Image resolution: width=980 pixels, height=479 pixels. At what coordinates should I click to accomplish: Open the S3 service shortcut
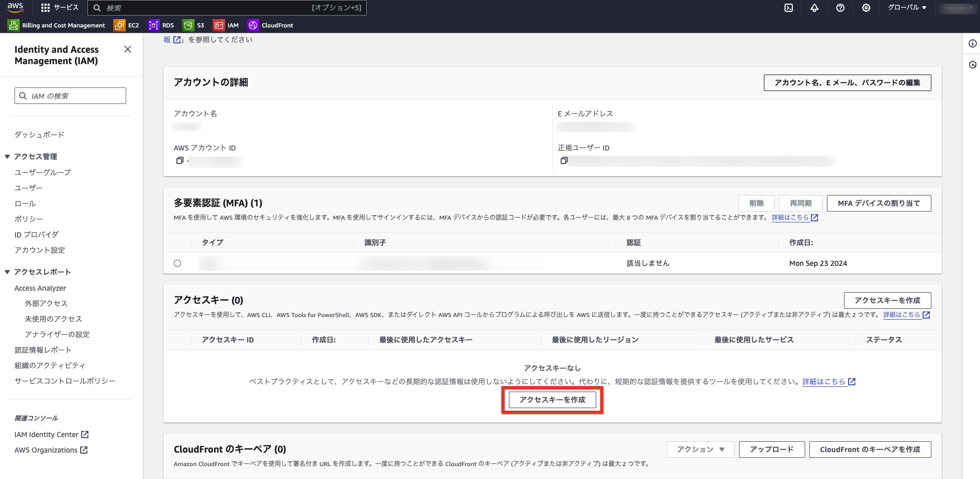click(193, 25)
